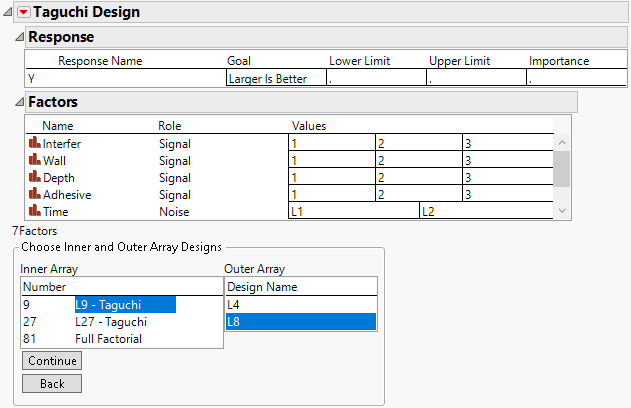Collapse the Factors section
Viewport: 631px width, 408px height.
(18, 102)
